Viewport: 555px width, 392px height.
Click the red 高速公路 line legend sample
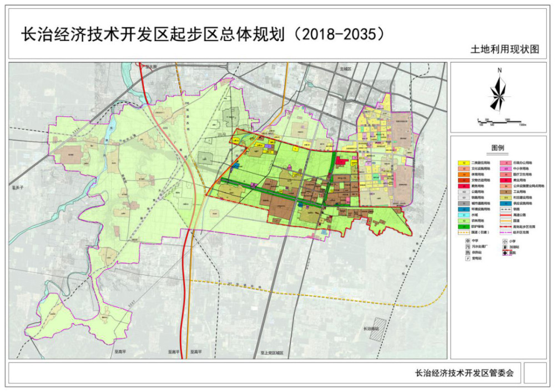point(506,215)
